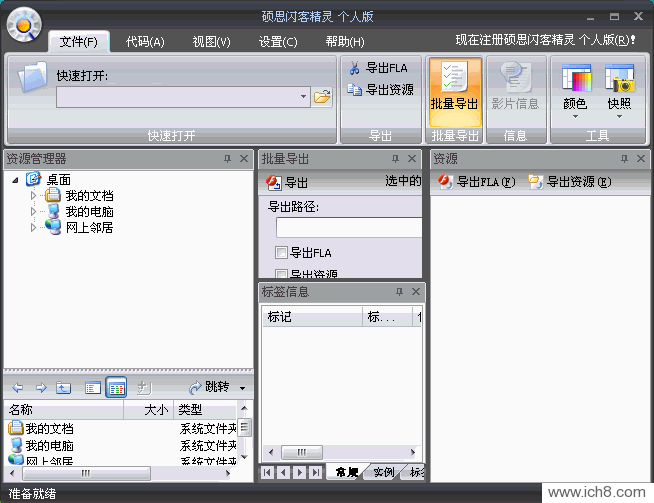The image size is (654, 503).
Task: Sort by the 名称 column header
Action: [x=64, y=410]
